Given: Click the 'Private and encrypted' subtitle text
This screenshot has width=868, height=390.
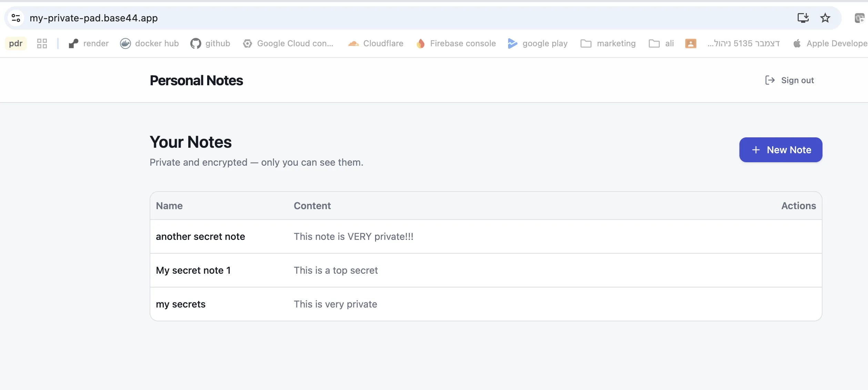Looking at the screenshot, I should 256,162.
